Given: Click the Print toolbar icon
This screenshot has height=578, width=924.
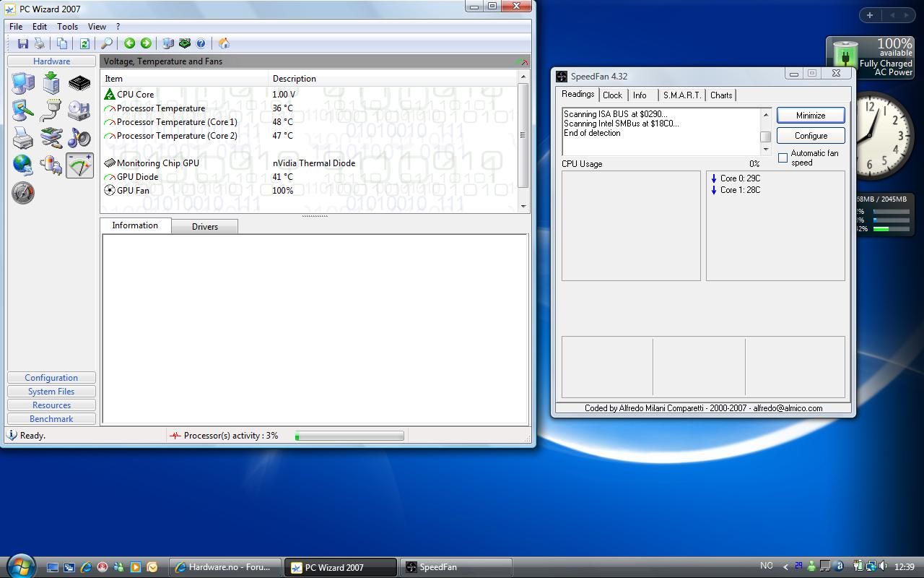Looking at the screenshot, I should 40,43.
